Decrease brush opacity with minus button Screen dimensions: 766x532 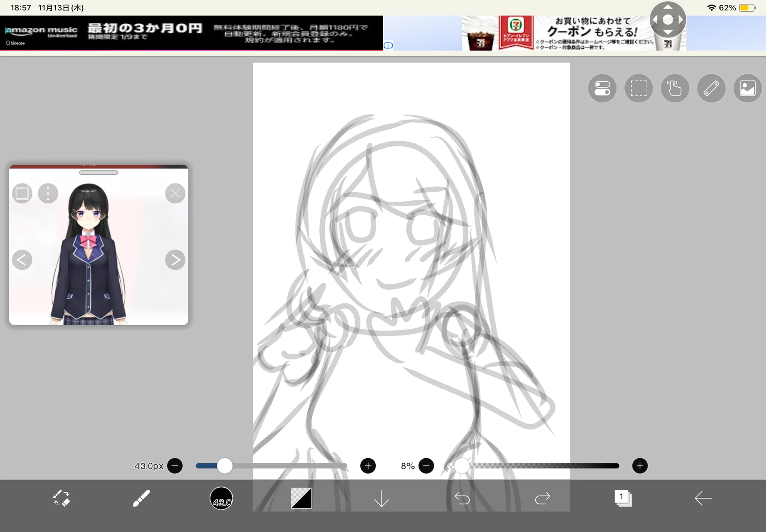coord(426,466)
